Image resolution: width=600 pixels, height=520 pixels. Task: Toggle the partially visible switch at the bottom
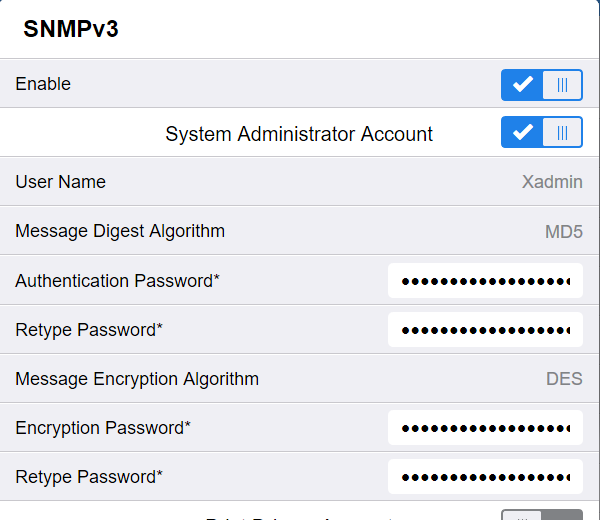pyautogui.click(x=541, y=515)
